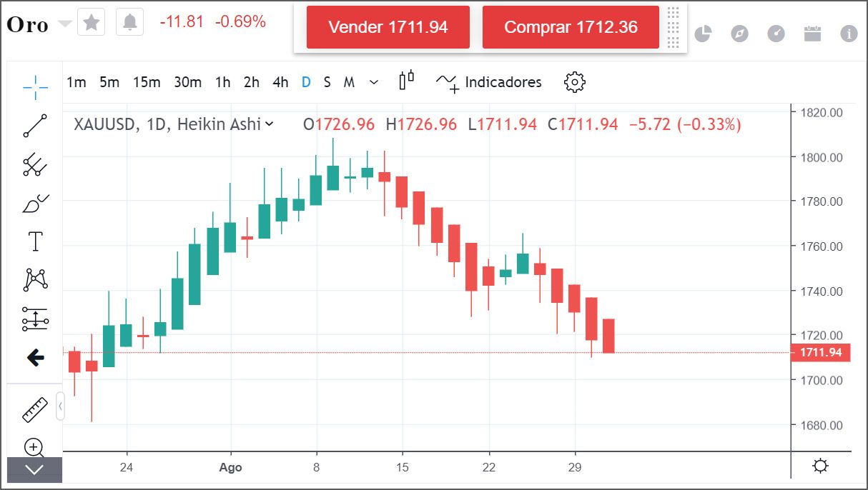868x490 pixels.
Task: Toggle the price alert bell
Action: (x=129, y=23)
